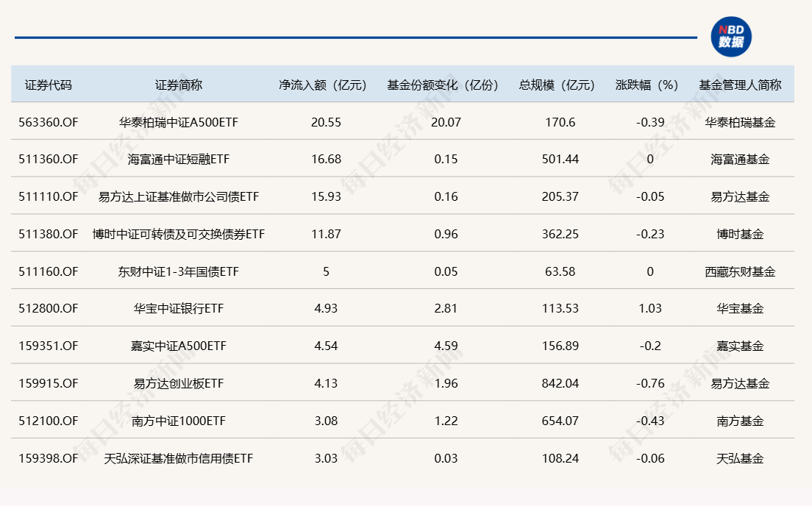Click manager name 嘉实基金
Image resolution: width=812 pixels, height=506 pixels.
click(740, 346)
